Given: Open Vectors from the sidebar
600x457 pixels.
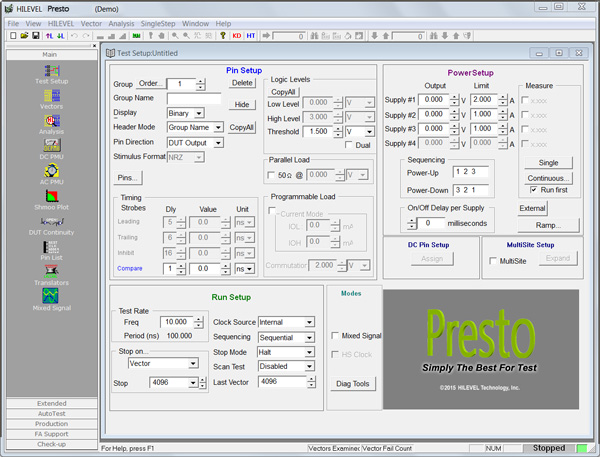Looking at the screenshot, I should (52, 100).
